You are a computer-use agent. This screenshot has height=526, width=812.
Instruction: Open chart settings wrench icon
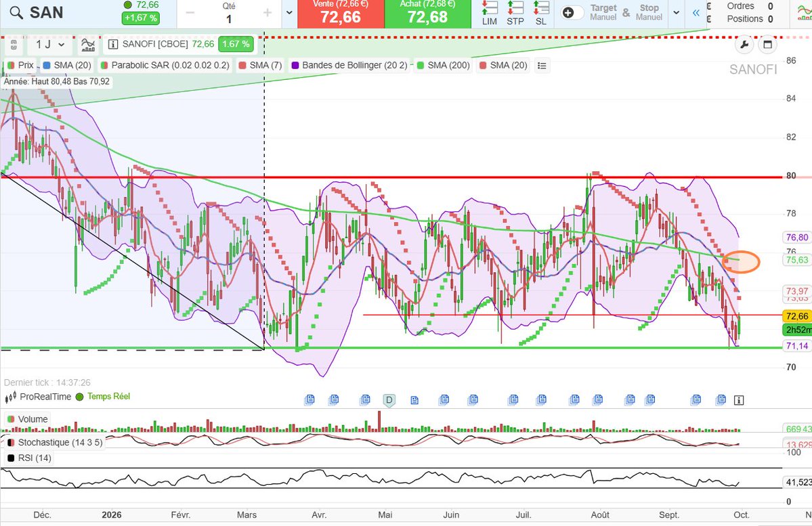tap(744, 45)
